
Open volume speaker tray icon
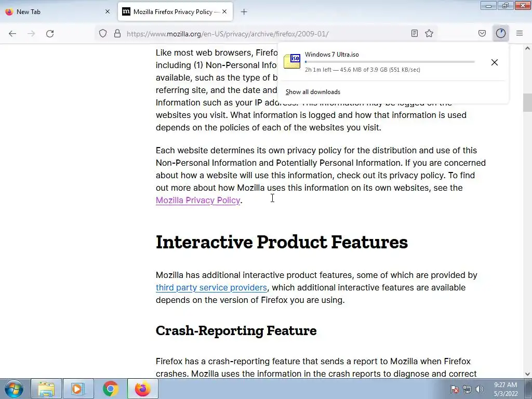[480, 389]
